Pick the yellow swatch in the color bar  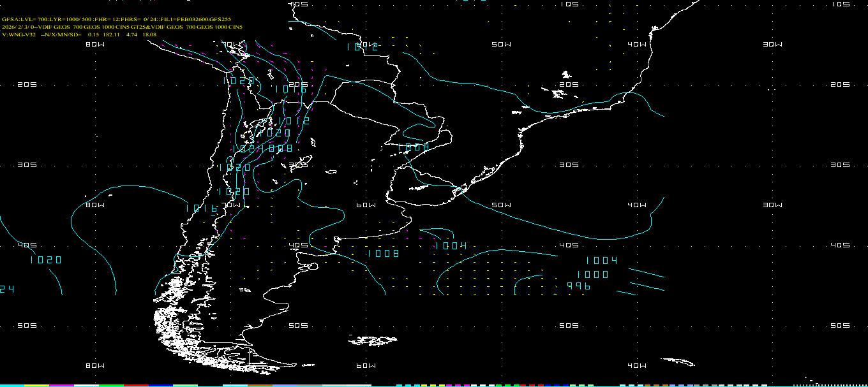[37, 385]
